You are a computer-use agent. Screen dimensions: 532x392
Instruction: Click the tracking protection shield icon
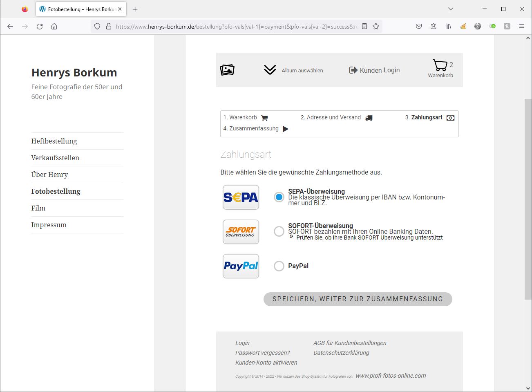(x=97, y=26)
